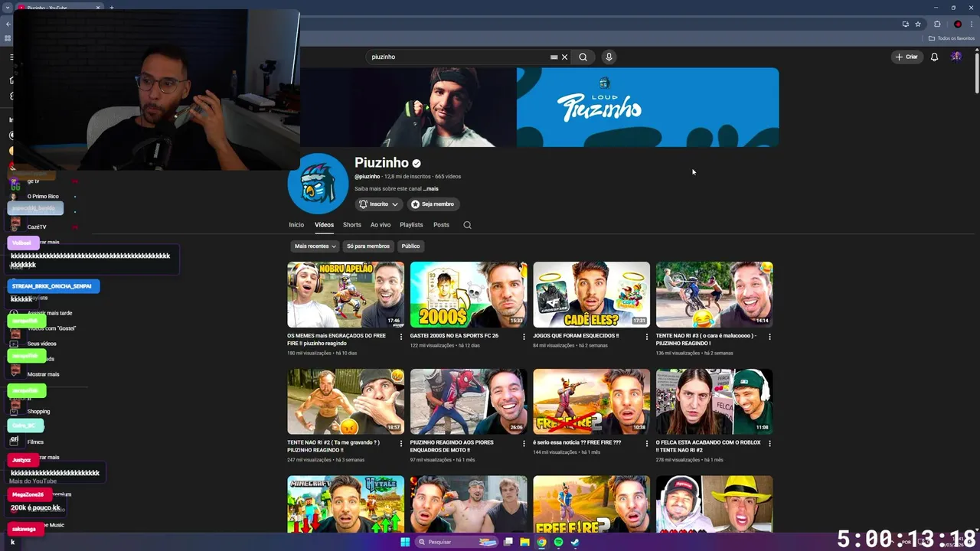Open Chrome three-dot menu
This screenshot has width=980, height=551.
pyautogui.click(x=972, y=24)
